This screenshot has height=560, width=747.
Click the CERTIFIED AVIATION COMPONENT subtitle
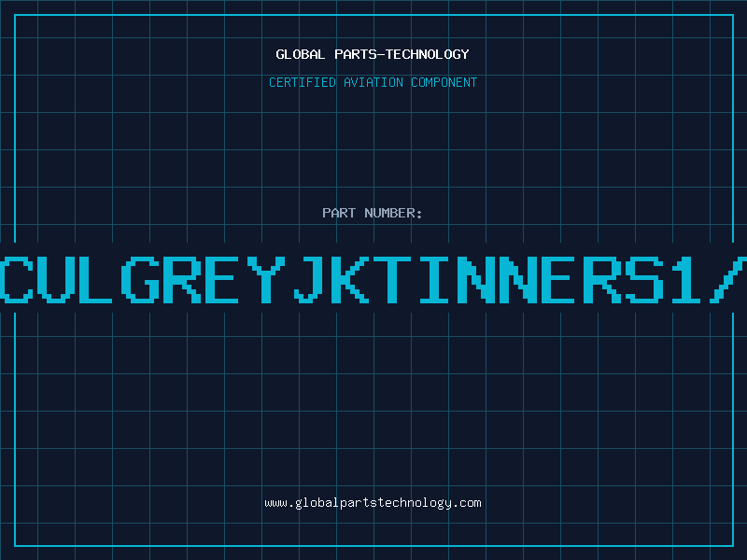click(373, 82)
